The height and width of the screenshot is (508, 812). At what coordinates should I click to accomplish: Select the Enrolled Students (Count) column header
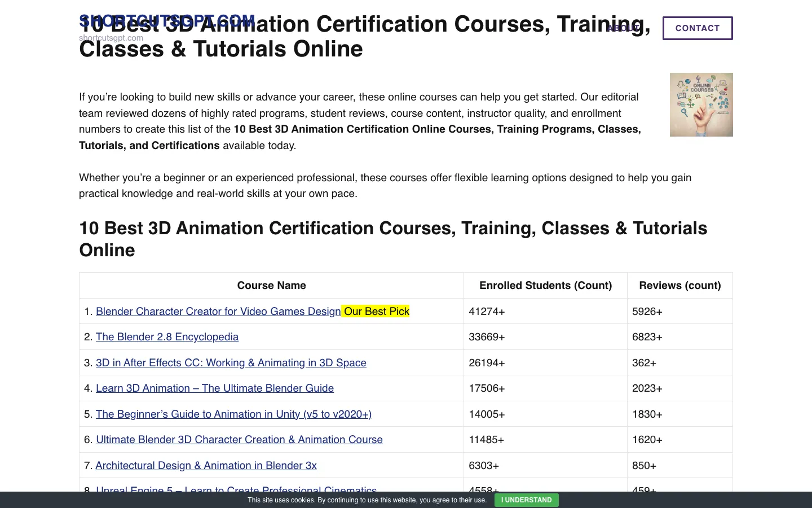[x=545, y=286]
